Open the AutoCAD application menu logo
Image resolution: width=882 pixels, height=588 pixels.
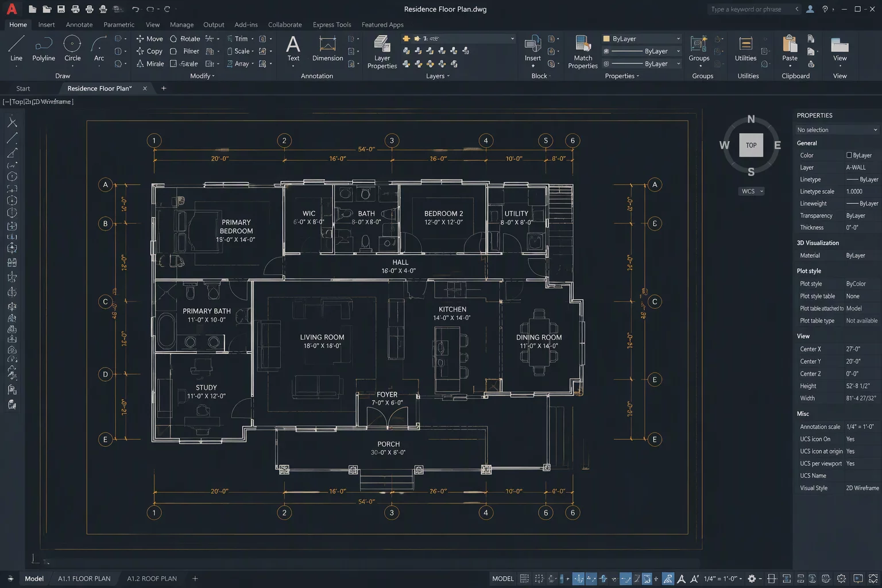[x=11, y=9]
